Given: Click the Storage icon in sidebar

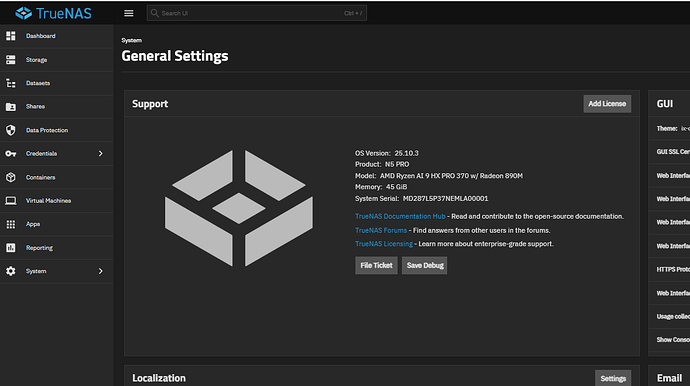Looking at the screenshot, I should click(11, 59).
